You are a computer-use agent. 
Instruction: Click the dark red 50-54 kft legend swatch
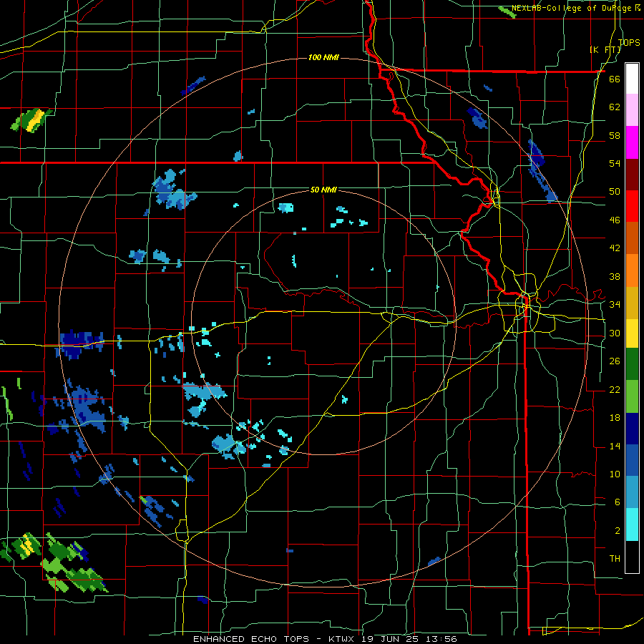(x=632, y=175)
